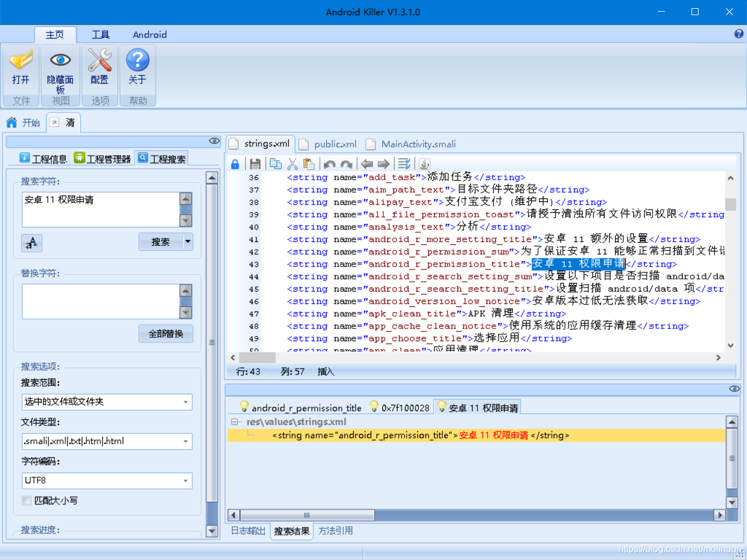Click the left panel scrollbar up arrow
Screen dimensions: 747x560
212,178
